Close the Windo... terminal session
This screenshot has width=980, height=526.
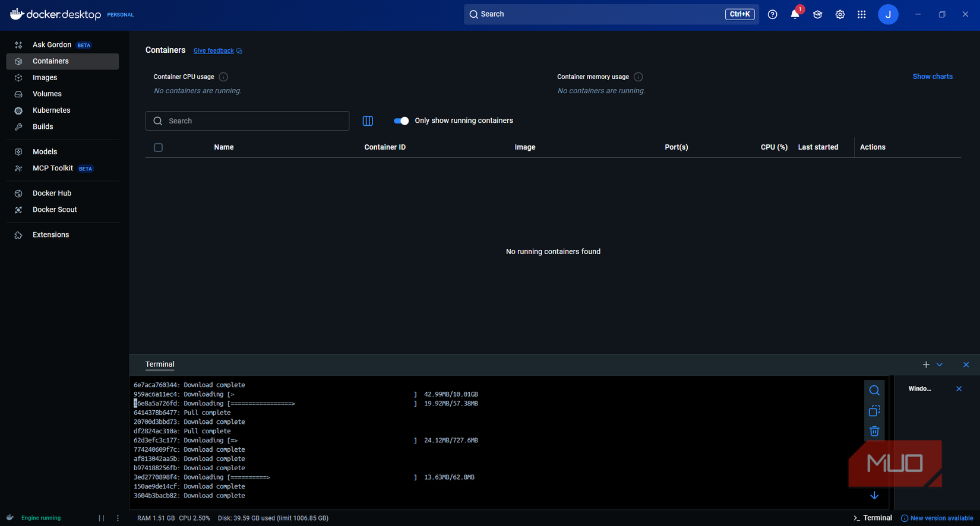(x=959, y=389)
